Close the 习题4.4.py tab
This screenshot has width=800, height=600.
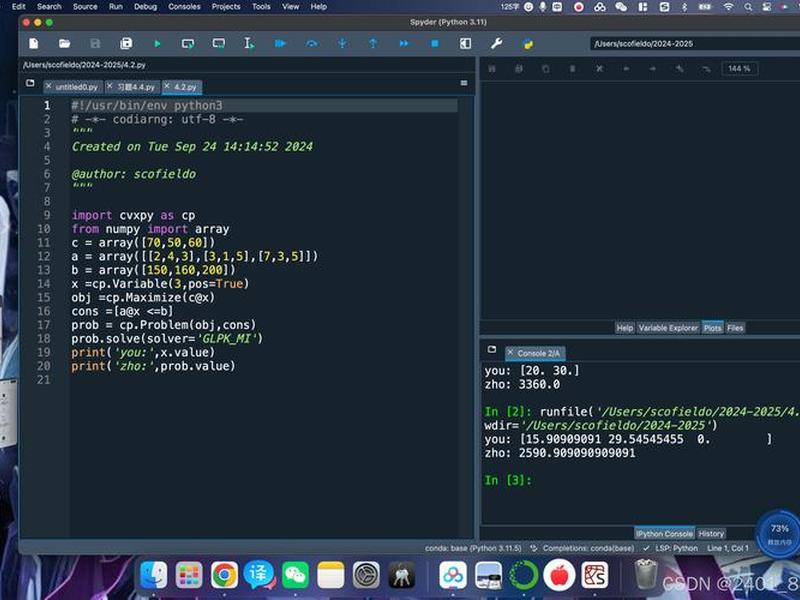(x=109, y=86)
